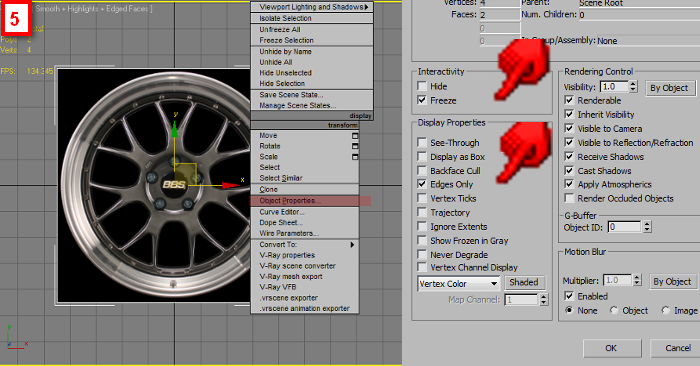Uncheck Cast Shadows checkbox
The image size is (700, 366).
point(569,171)
